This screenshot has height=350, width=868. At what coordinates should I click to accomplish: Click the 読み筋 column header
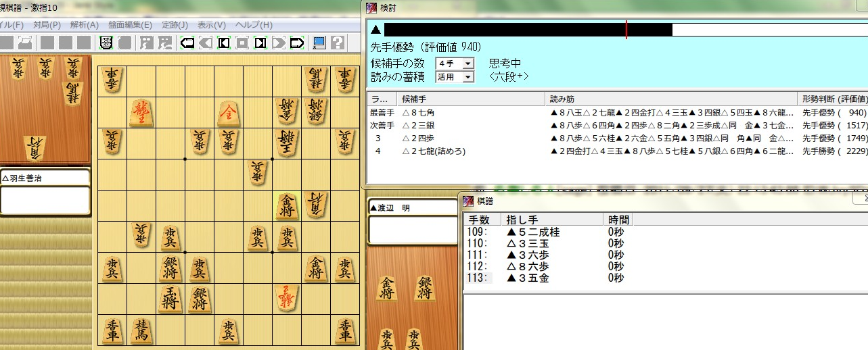click(672, 99)
